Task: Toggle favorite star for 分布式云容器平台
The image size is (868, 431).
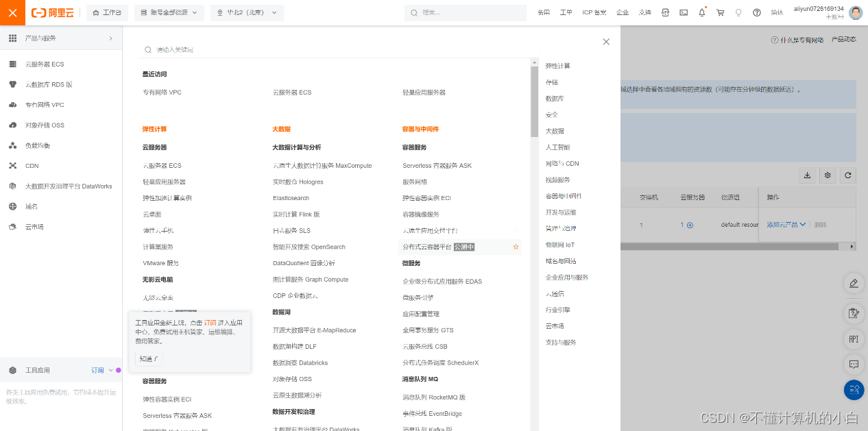Action: tap(516, 247)
